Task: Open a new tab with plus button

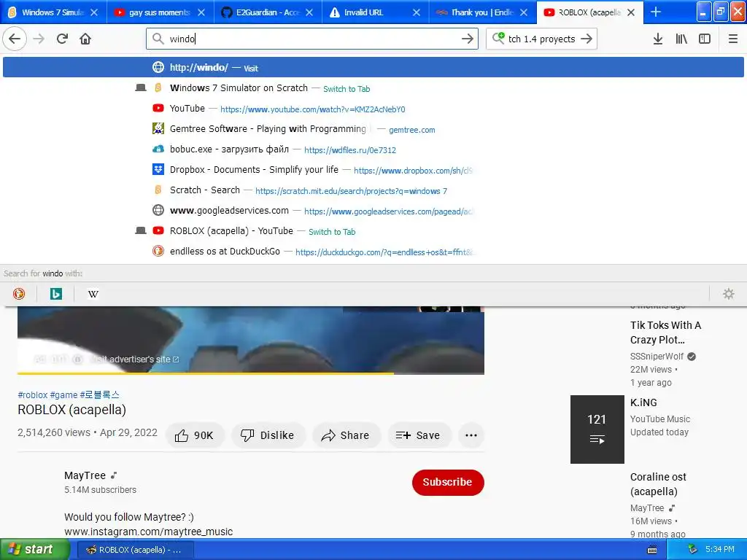Action: [x=656, y=12]
